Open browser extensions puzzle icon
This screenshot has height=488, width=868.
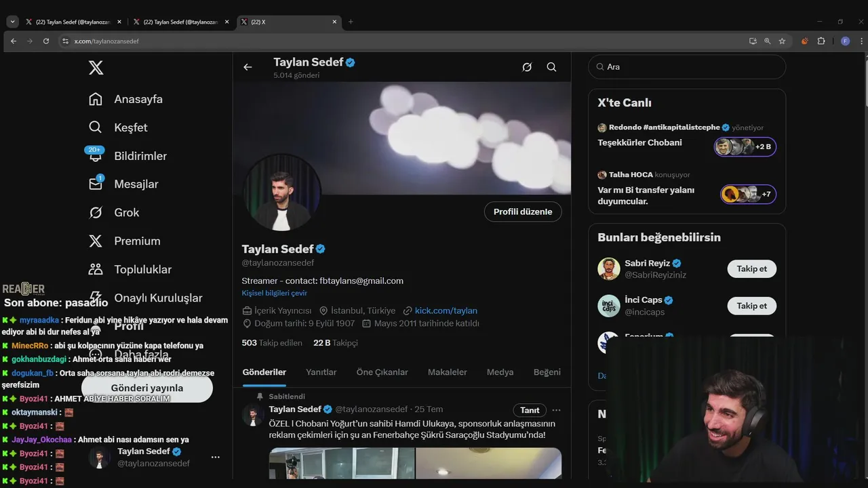(821, 41)
